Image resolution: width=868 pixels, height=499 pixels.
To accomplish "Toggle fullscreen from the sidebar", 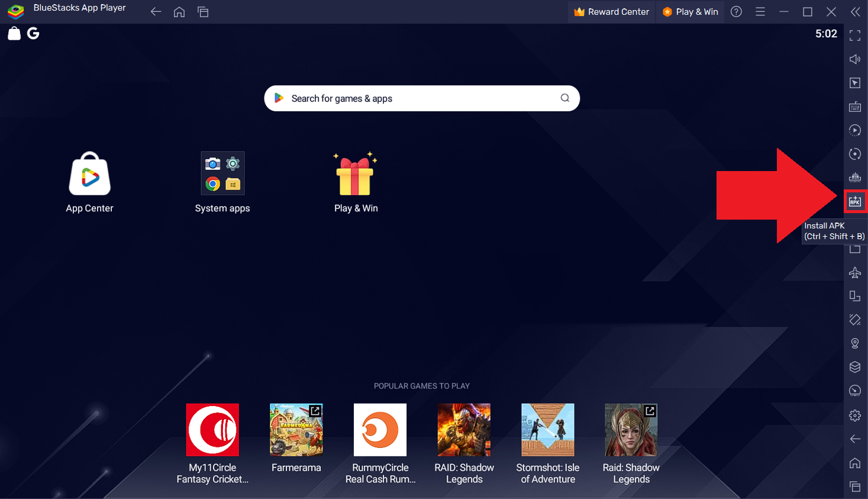I will pyautogui.click(x=855, y=36).
